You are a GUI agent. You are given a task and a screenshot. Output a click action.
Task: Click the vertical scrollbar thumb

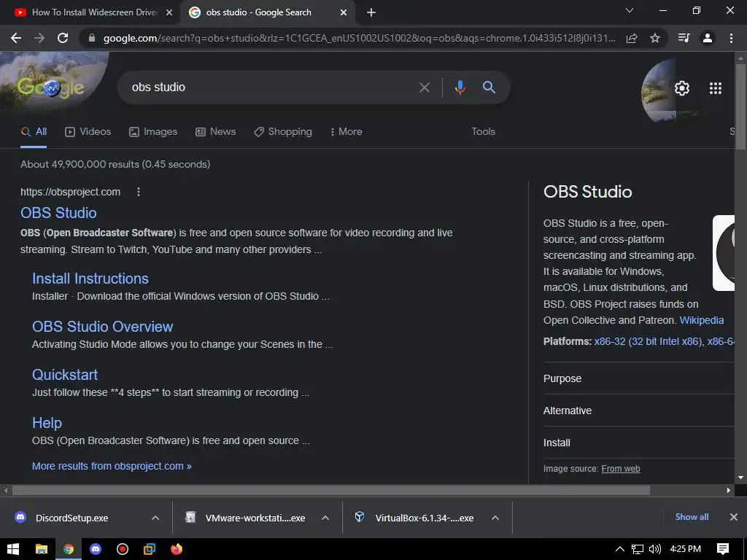(x=740, y=107)
